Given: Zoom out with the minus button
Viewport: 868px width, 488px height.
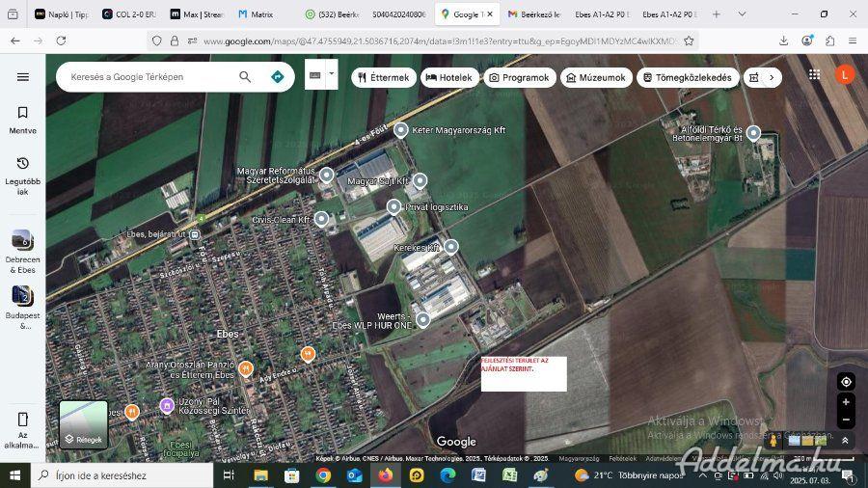Looking at the screenshot, I should pyautogui.click(x=846, y=420).
